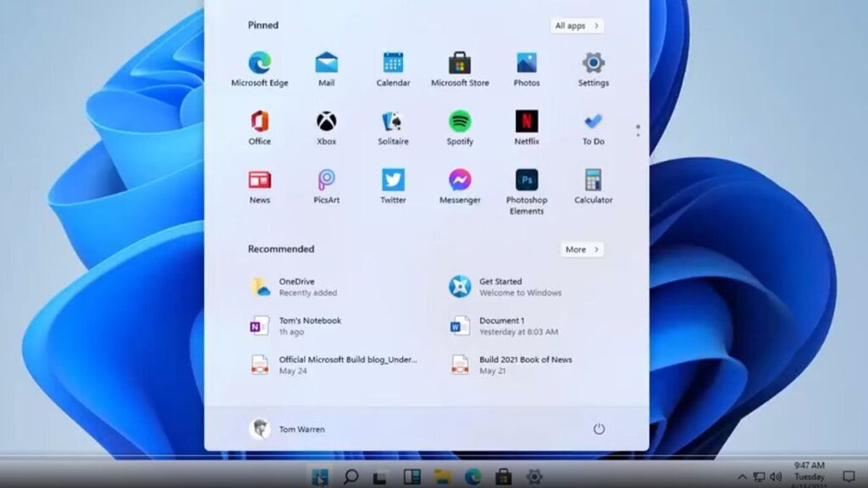Viewport: 868px width, 488px height.
Task: Open Microsoft Edge from pinned apps
Action: coord(260,69)
